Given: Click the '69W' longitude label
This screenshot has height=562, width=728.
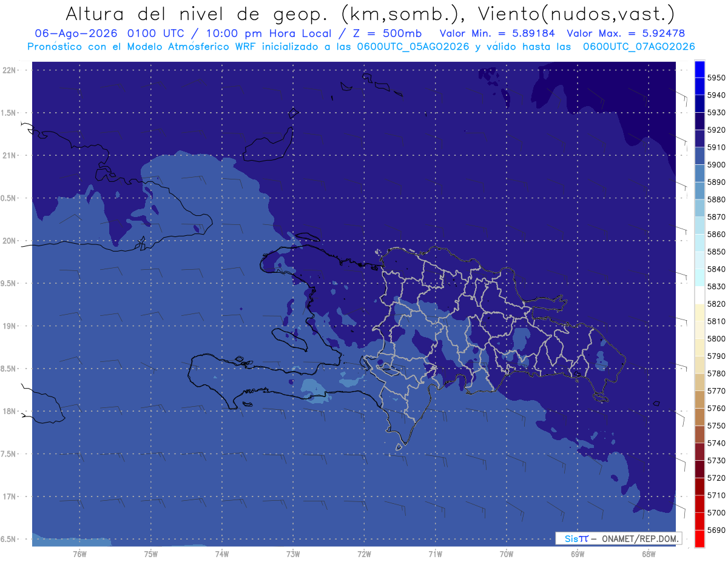Looking at the screenshot, I should 577,554.
